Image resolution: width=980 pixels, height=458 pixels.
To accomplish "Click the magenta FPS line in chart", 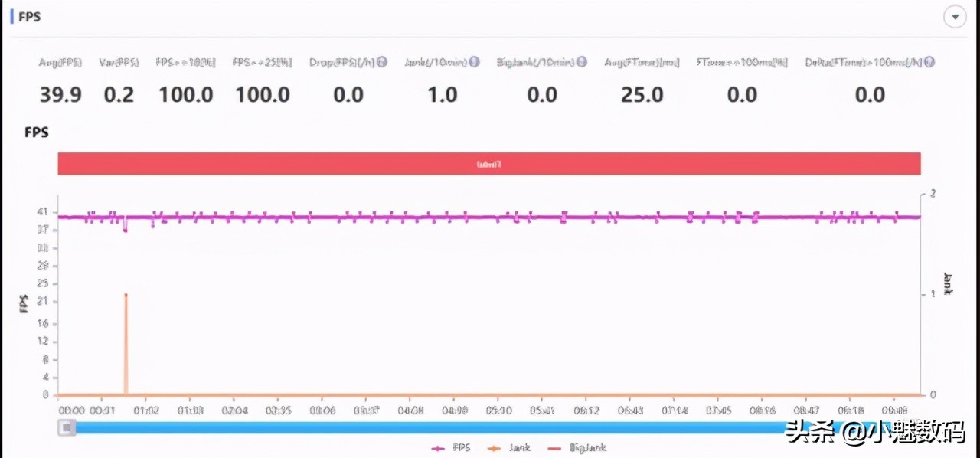I will tap(490, 218).
